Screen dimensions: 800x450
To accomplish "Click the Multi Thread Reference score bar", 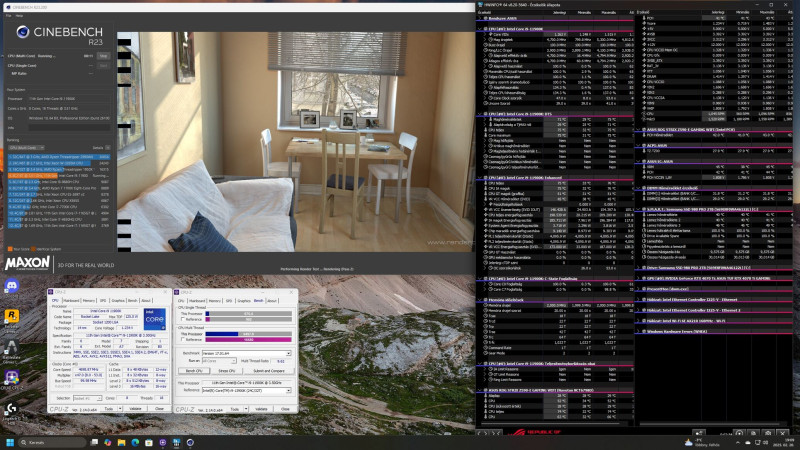I will pyautogui.click(x=248, y=339).
